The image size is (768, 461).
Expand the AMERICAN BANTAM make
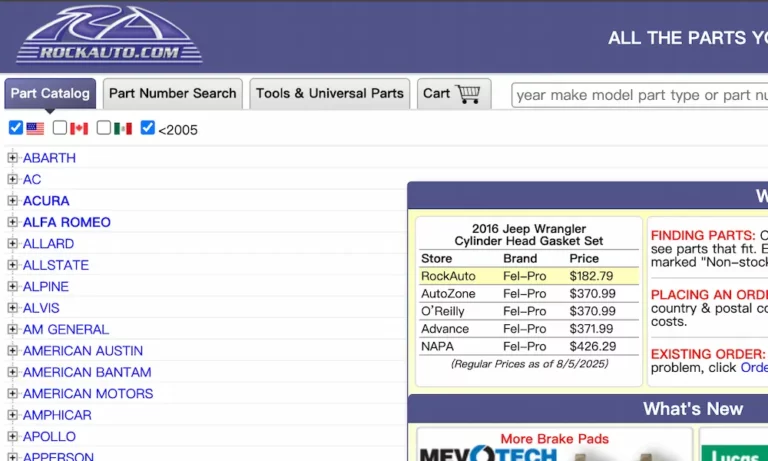pos(13,372)
